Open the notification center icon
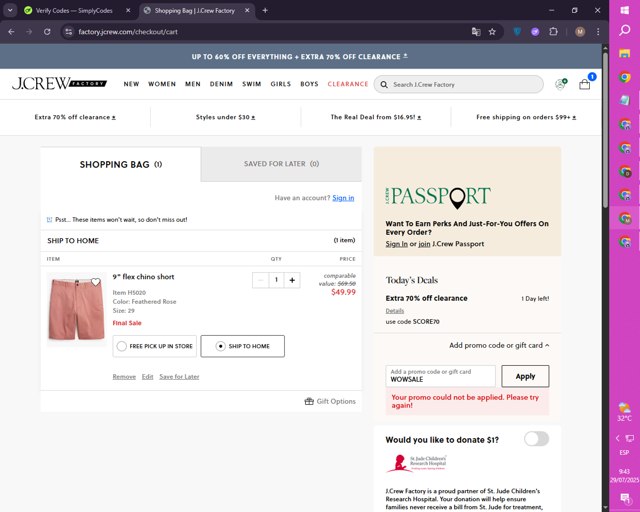Screen dimensions: 640x512 point(625,498)
